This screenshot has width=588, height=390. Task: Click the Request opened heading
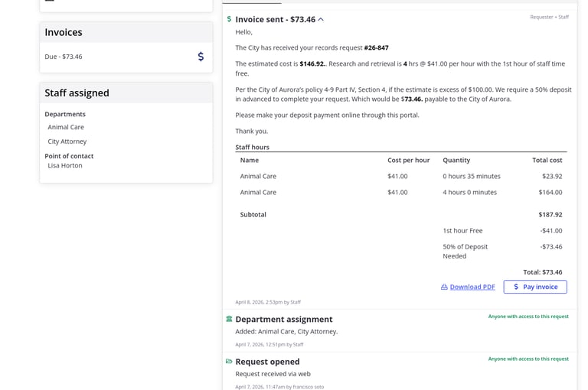(x=267, y=361)
